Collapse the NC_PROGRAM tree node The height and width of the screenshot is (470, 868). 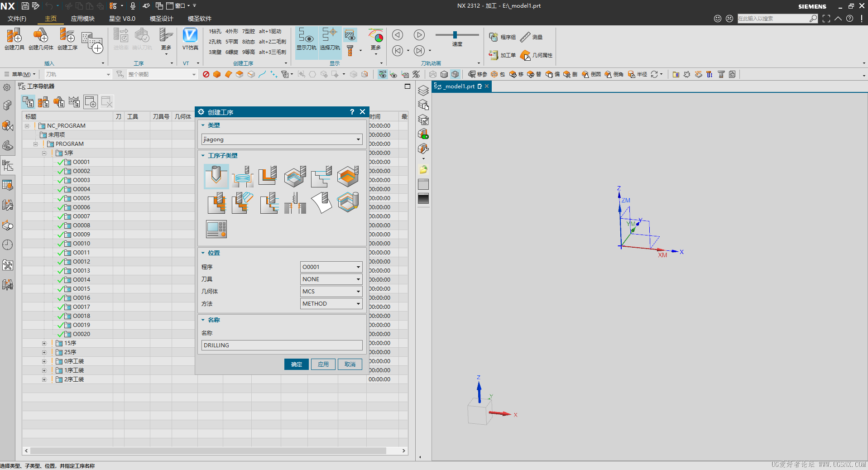click(27, 126)
